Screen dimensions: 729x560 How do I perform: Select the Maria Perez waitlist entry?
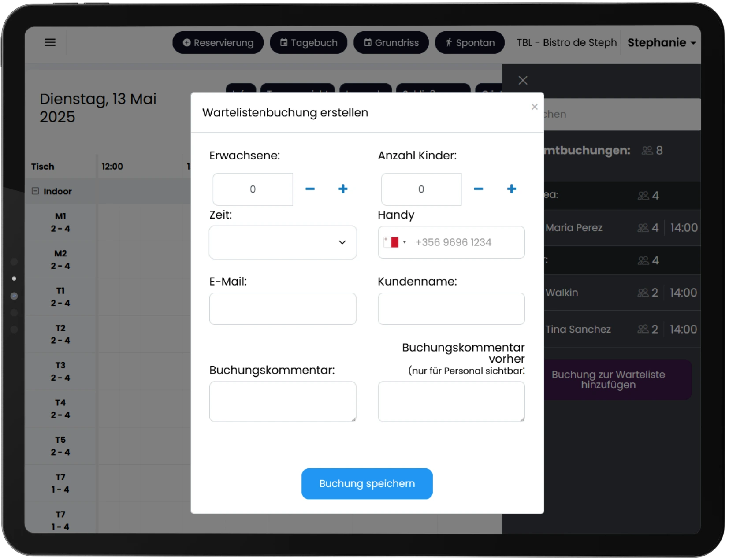[622, 228]
